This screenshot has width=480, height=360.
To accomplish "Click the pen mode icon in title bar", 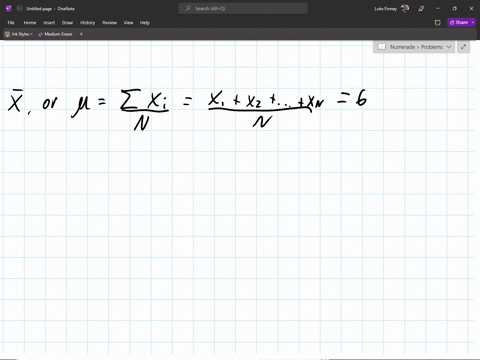I will click(x=421, y=9).
